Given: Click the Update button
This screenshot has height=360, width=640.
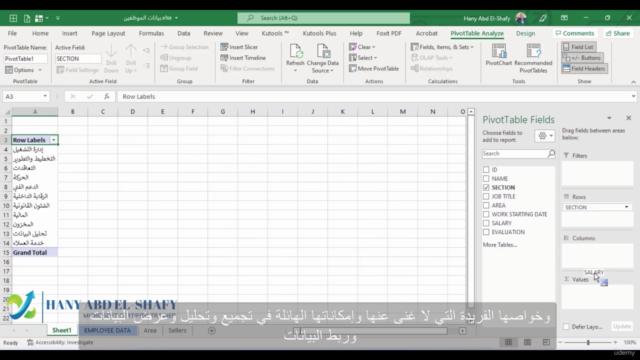Looking at the screenshot, I should point(622,327).
